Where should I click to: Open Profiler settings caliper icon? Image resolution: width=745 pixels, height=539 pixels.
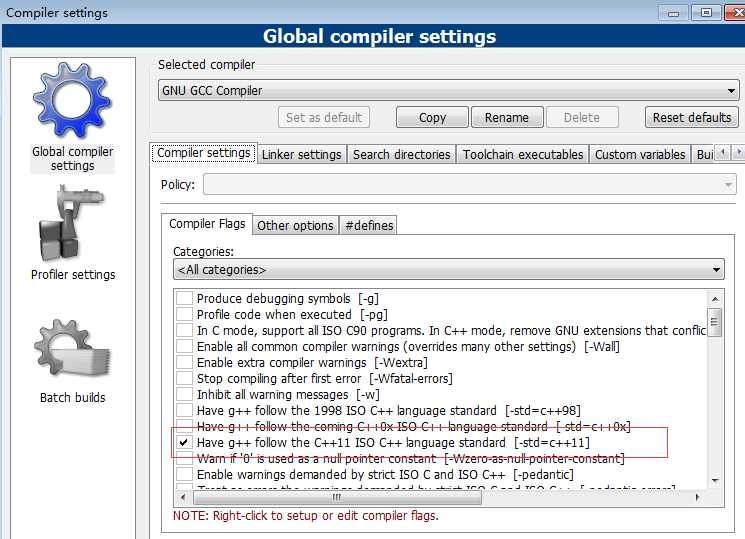72,223
